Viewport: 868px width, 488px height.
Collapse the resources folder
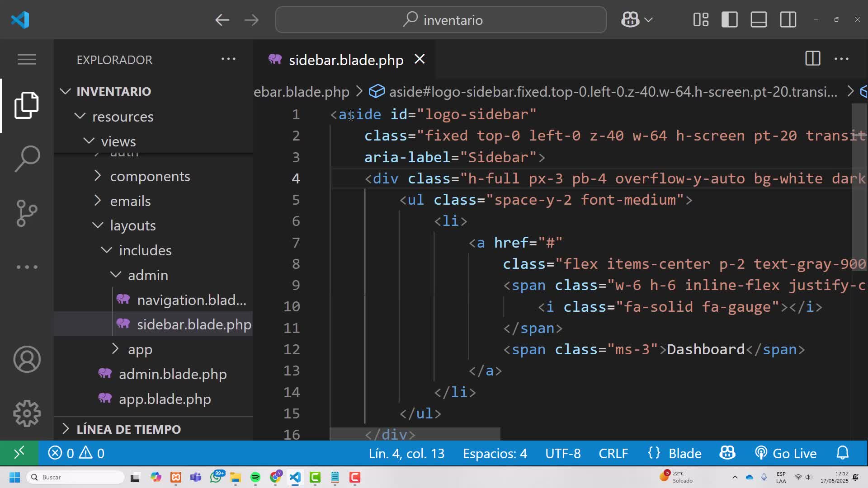(x=80, y=116)
